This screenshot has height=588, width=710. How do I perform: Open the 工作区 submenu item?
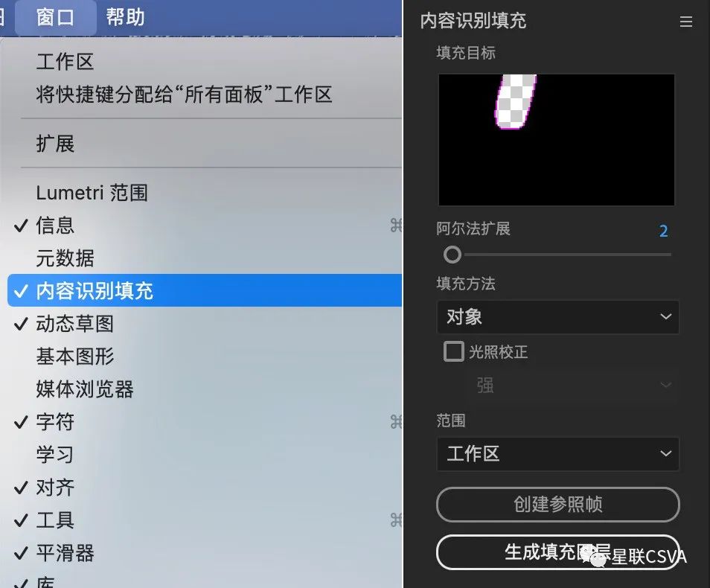(x=205, y=62)
